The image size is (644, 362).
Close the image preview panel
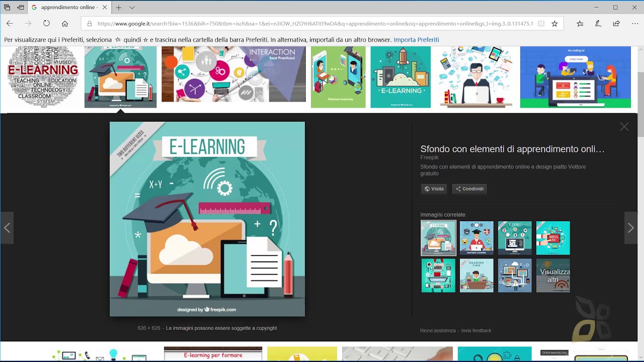pyautogui.click(x=624, y=127)
